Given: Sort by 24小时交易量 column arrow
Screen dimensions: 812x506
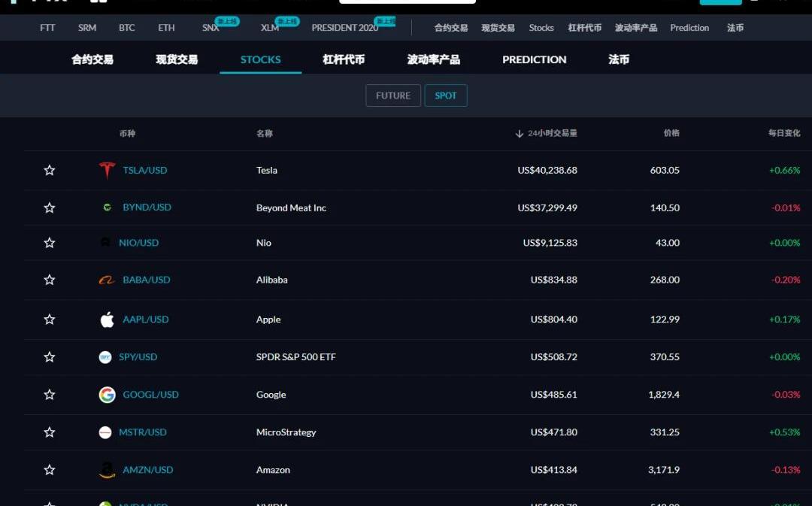Looking at the screenshot, I should point(519,134).
